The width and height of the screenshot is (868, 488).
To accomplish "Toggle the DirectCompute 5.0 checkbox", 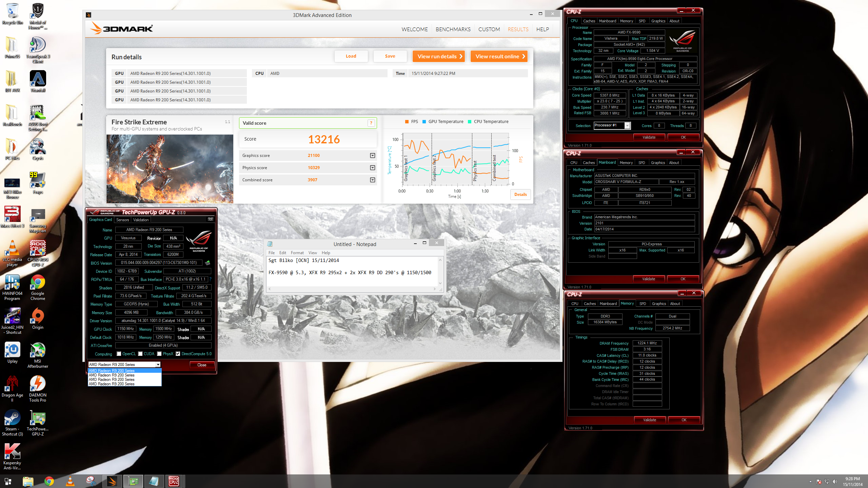I will coord(178,354).
